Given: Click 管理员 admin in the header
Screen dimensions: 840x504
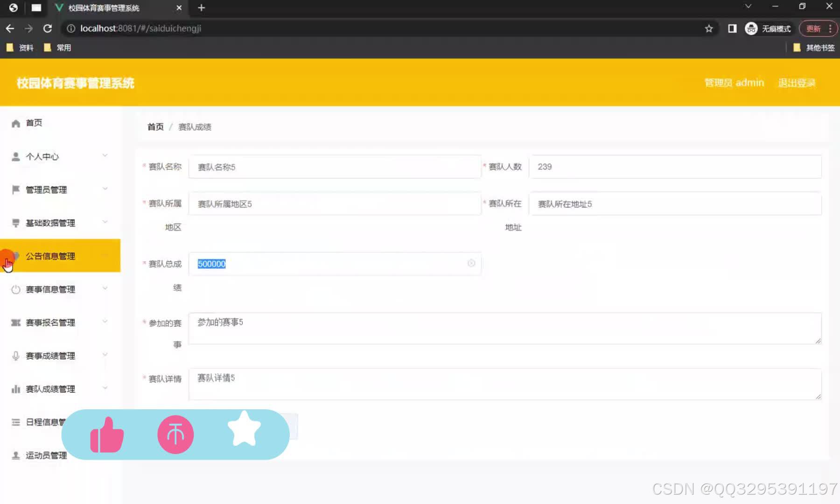Looking at the screenshot, I should pos(734,83).
